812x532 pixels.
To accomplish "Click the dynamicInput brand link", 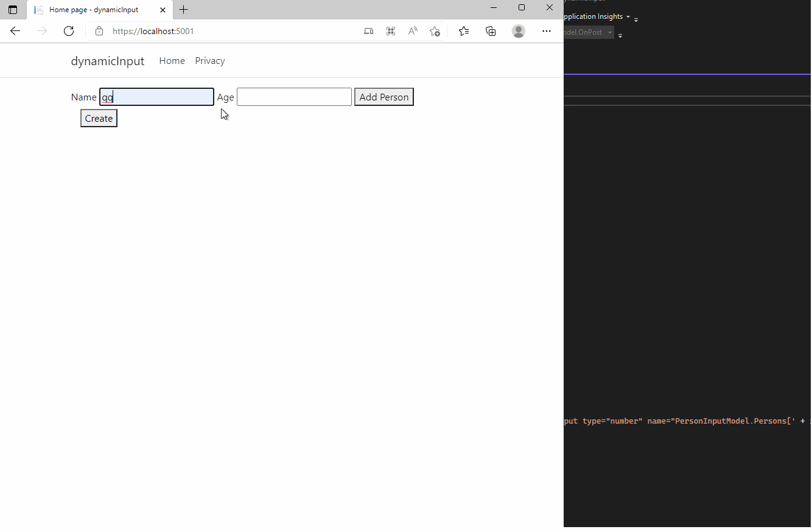I will click(x=108, y=61).
